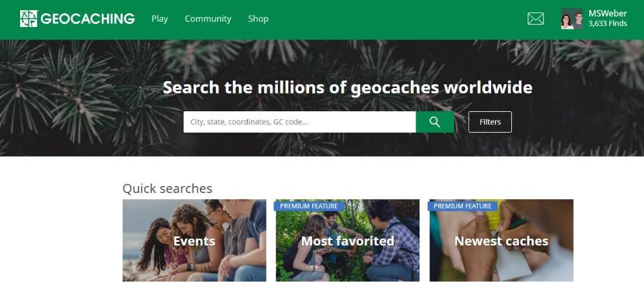Click the MSWeber profile avatar image
Screen dimensions: 644x308
coord(572,19)
